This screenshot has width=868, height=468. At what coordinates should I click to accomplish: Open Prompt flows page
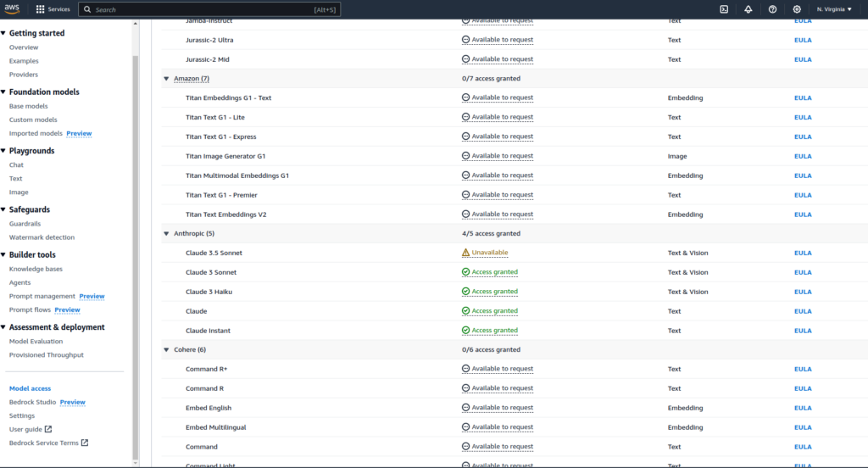click(30, 309)
